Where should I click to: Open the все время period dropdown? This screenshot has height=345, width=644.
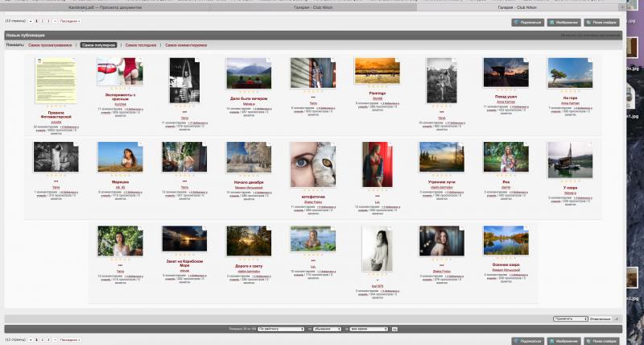(369, 329)
